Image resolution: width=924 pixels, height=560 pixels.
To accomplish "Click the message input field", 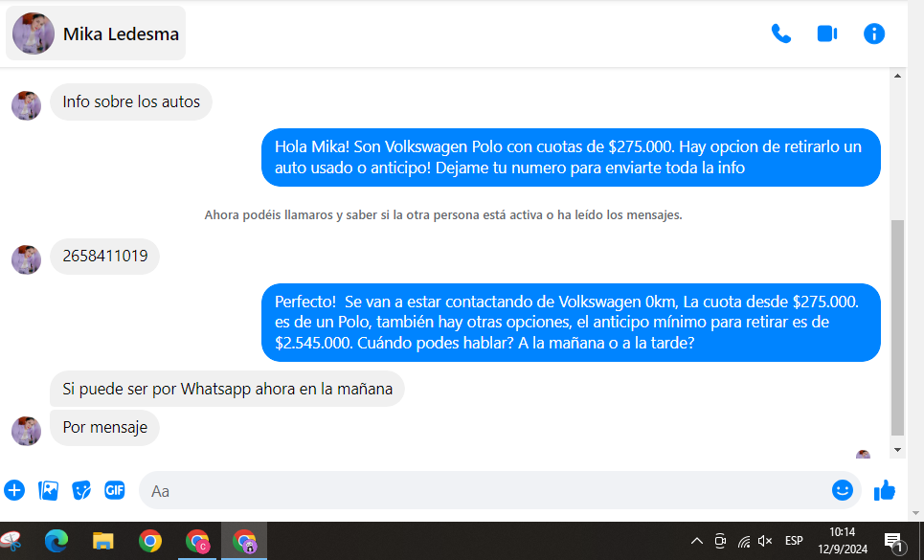I will coord(479,490).
